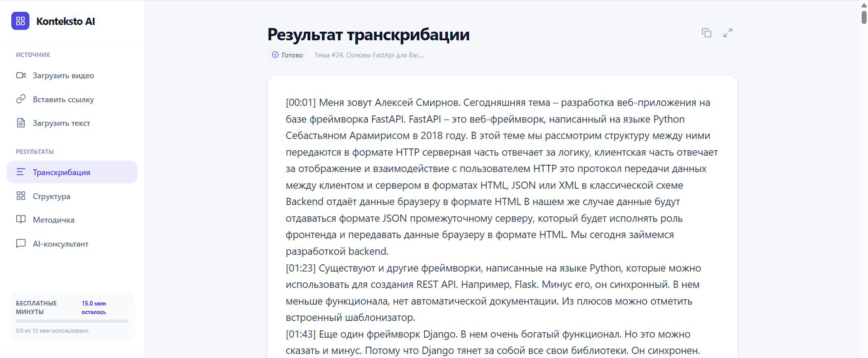The image size is (868, 358).
Task: Click the document icon beside Загрузить текст
Action: (21, 123)
